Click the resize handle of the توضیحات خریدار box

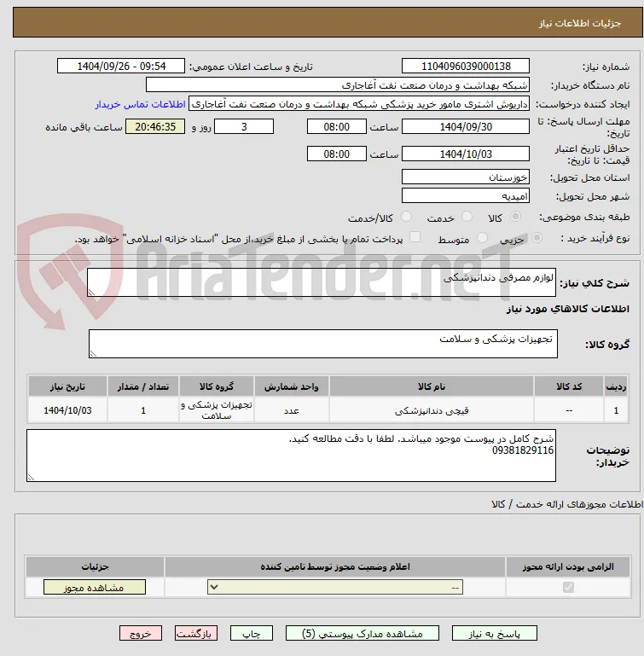(32, 478)
